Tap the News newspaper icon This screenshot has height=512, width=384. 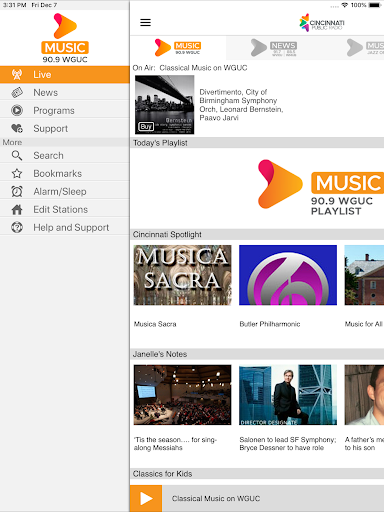(17, 92)
